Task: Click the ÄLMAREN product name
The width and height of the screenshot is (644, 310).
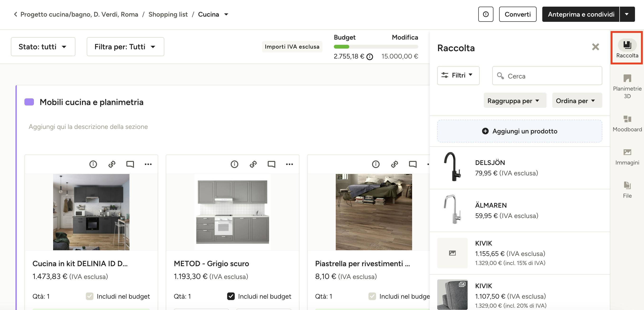Action: tap(491, 205)
